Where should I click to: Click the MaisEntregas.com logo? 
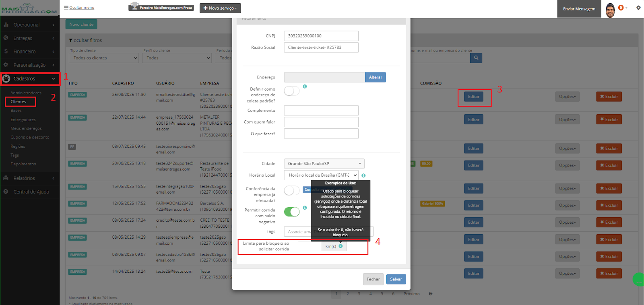(x=29, y=8)
